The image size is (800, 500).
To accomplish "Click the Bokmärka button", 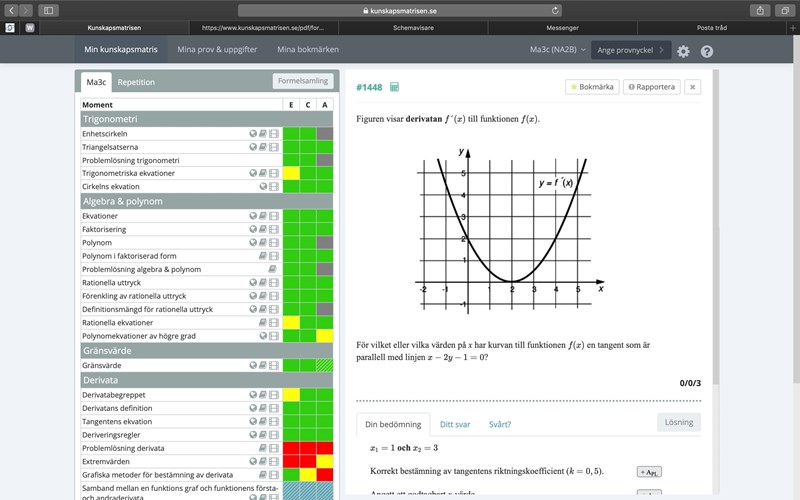I will (x=593, y=87).
